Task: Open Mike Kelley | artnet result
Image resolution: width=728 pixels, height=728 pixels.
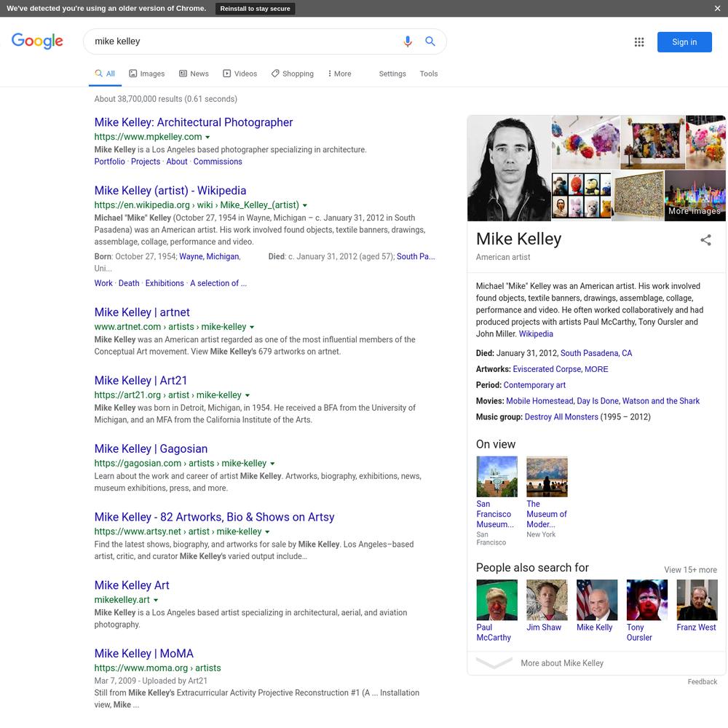Action: tap(142, 312)
